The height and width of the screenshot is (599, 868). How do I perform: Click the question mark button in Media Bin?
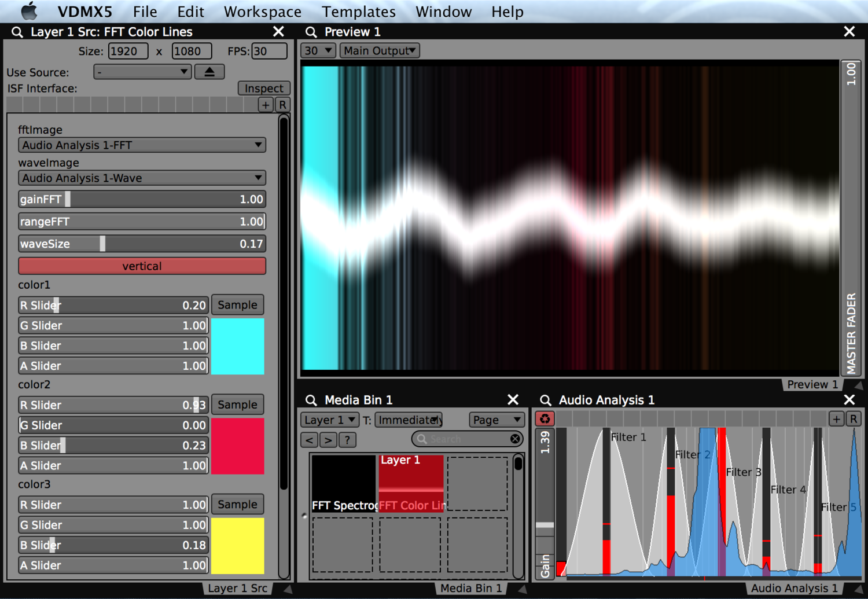[x=347, y=440]
